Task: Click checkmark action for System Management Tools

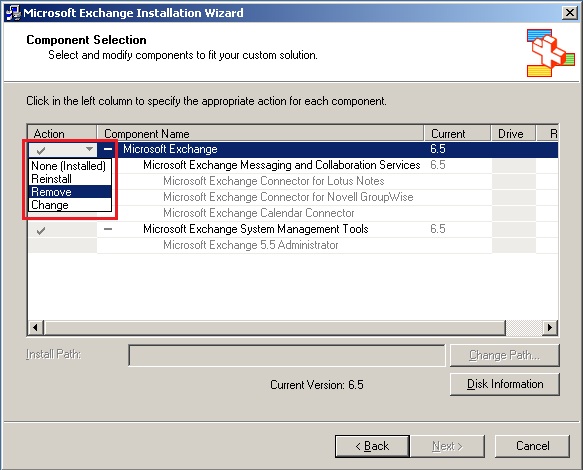Action: click(x=41, y=231)
